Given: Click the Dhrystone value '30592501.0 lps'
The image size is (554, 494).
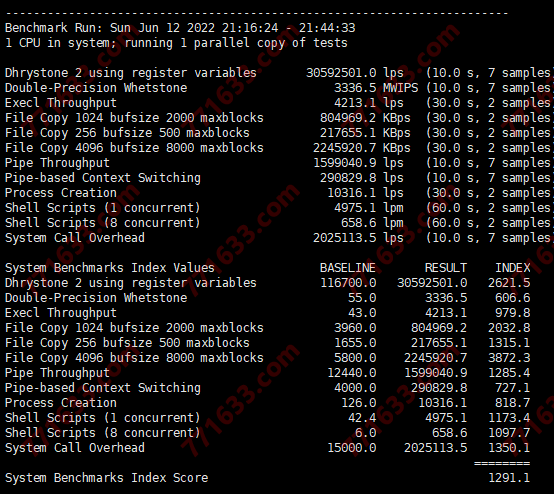Looking at the screenshot, I should pos(355,73).
